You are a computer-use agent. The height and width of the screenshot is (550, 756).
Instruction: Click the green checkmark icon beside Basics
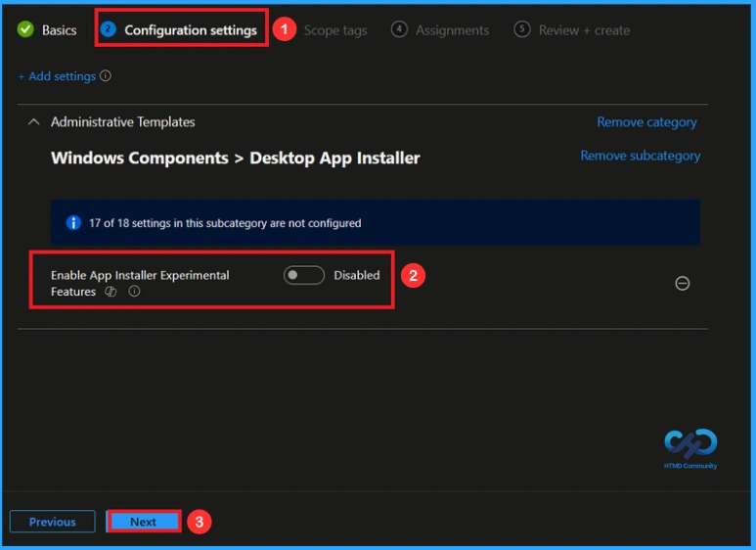(25, 29)
